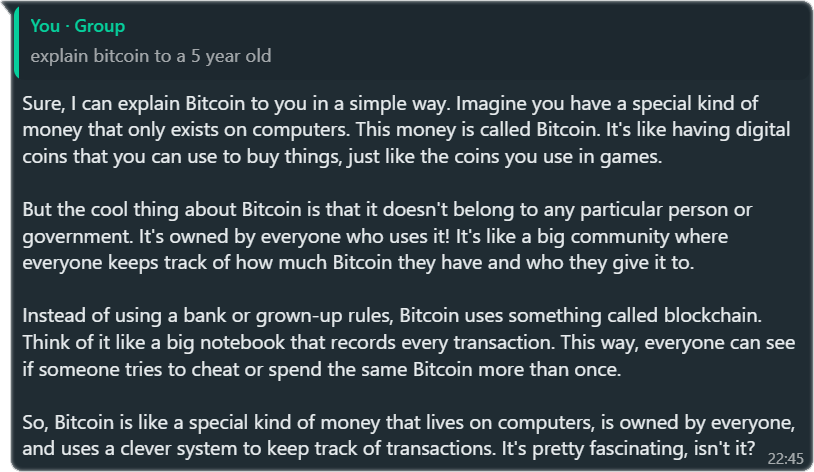
Task: Click the sentence "This money is called Bitcoin."
Action: point(478,129)
